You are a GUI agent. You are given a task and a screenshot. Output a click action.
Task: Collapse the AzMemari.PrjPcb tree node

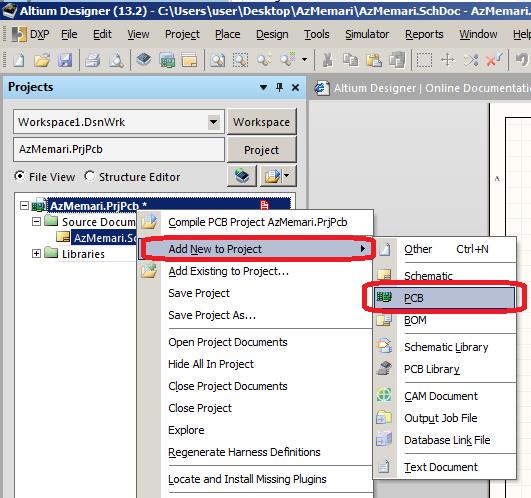click(24, 205)
